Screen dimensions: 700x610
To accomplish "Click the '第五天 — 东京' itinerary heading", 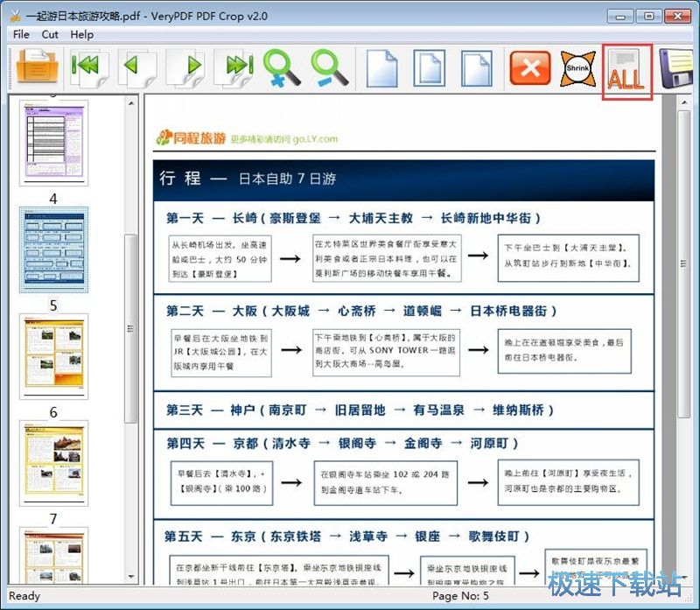I will click(x=346, y=536).
